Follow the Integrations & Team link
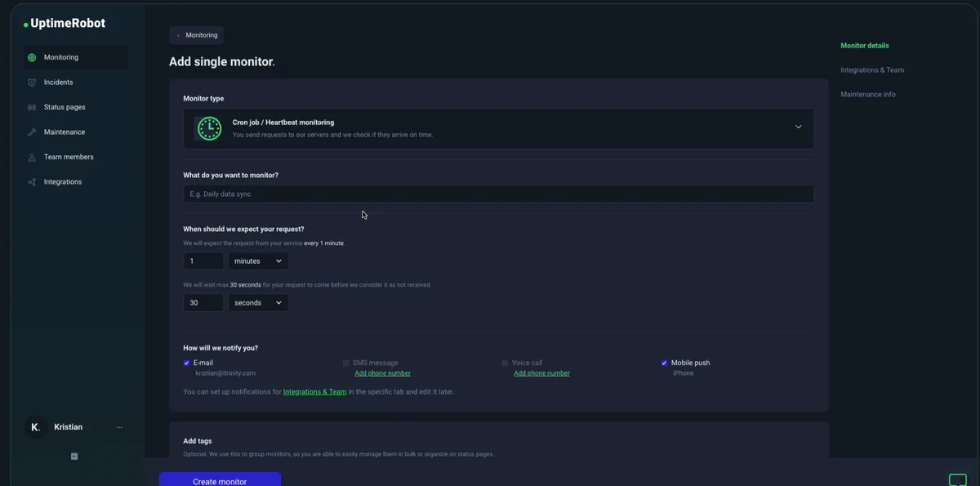Screen dimensions: 980x486 (x=314, y=392)
